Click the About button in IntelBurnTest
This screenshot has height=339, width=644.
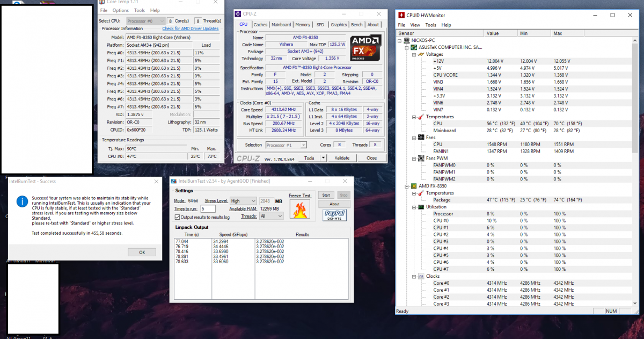coord(334,204)
